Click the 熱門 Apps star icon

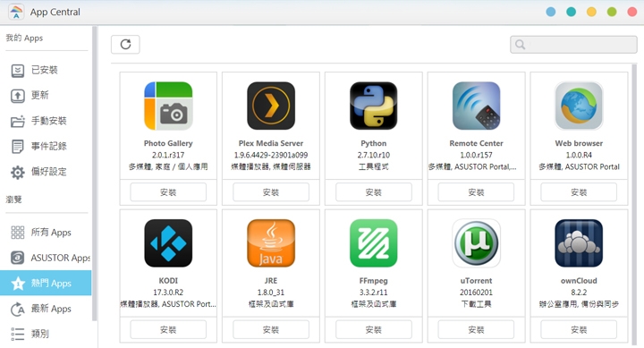[x=18, y=284]
